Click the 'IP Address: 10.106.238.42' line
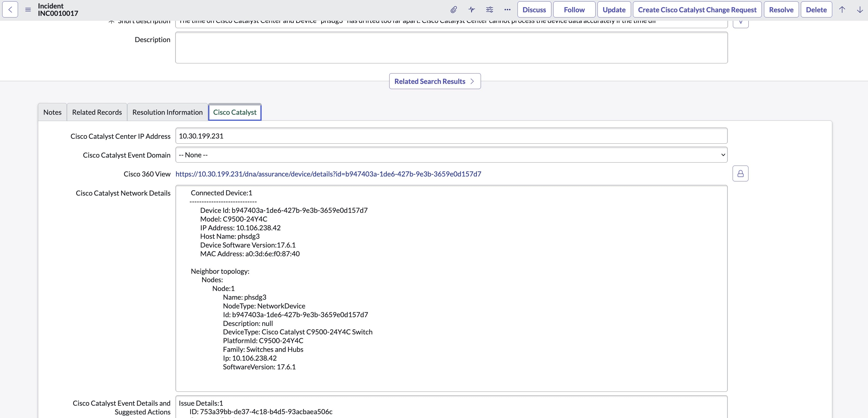The height and width of the screenshot is (418, 868). pos(240,228)
